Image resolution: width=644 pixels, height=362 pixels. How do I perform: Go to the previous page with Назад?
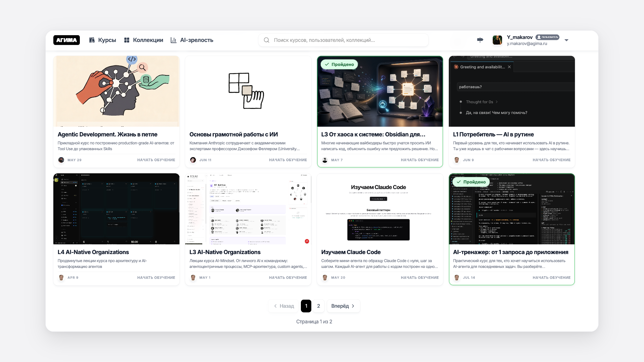[x=284, y=306]
